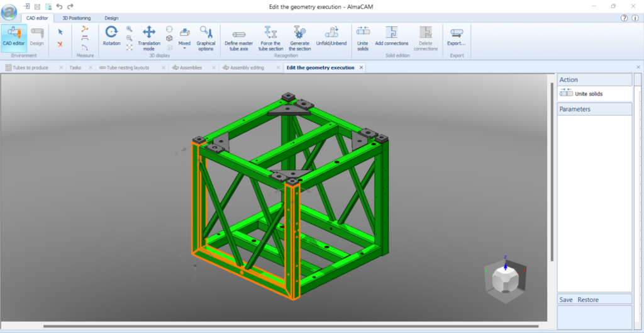
Task: Click the Export... button
Action: [x=457, y=36]
